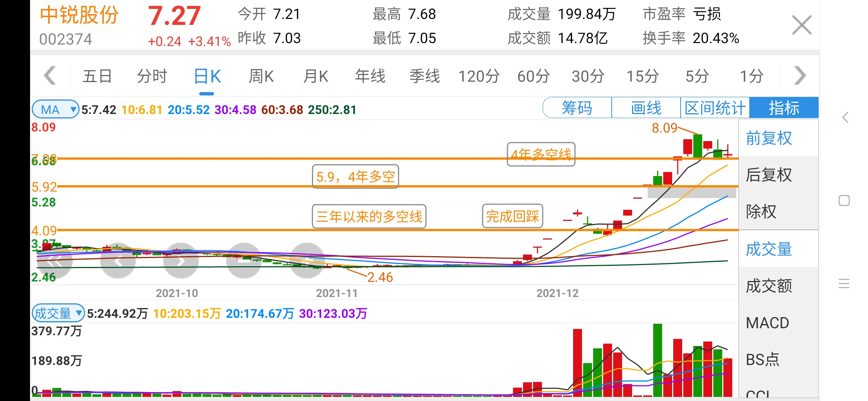The height and width of the screenshot is (401, 868).
Task: Click the 2021-12 date axis label
Action: [x=557, y=293]
